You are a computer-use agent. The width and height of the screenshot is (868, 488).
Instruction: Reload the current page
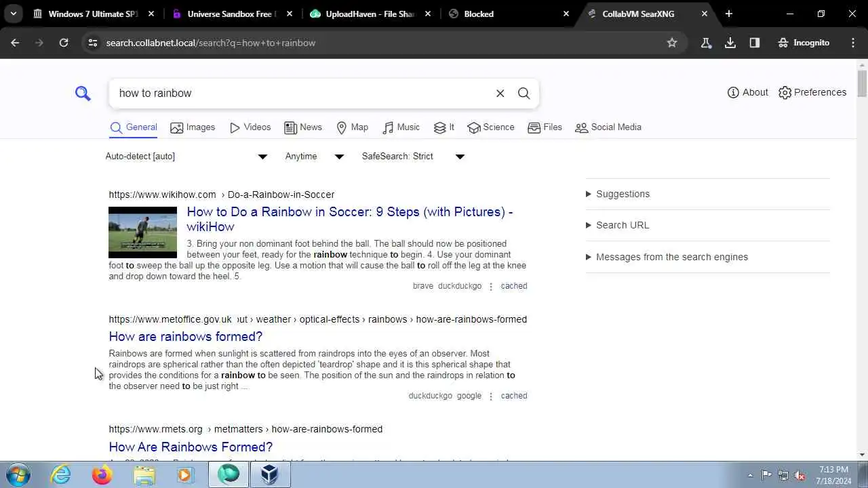[x=63, y=43]
